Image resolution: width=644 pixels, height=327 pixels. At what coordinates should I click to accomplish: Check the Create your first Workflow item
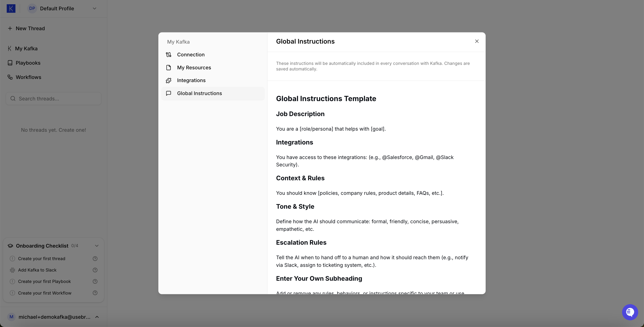[12, 293]
